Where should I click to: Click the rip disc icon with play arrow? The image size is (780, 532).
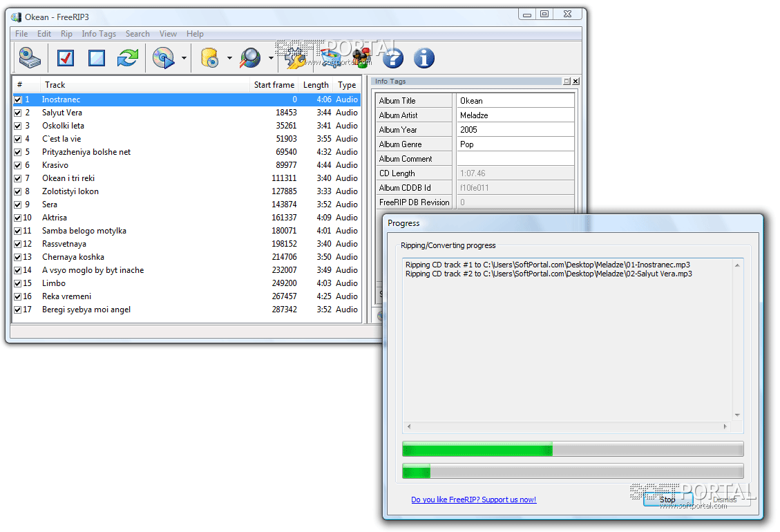tap(164, 58)
